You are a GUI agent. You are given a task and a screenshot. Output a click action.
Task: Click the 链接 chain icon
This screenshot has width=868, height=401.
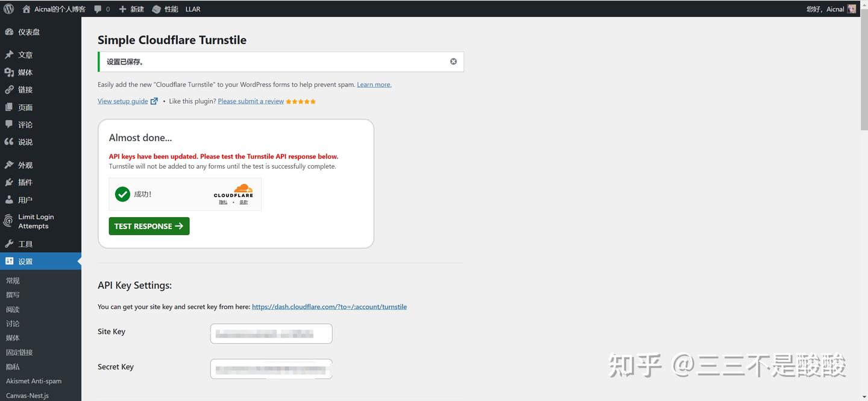point(9,90)
